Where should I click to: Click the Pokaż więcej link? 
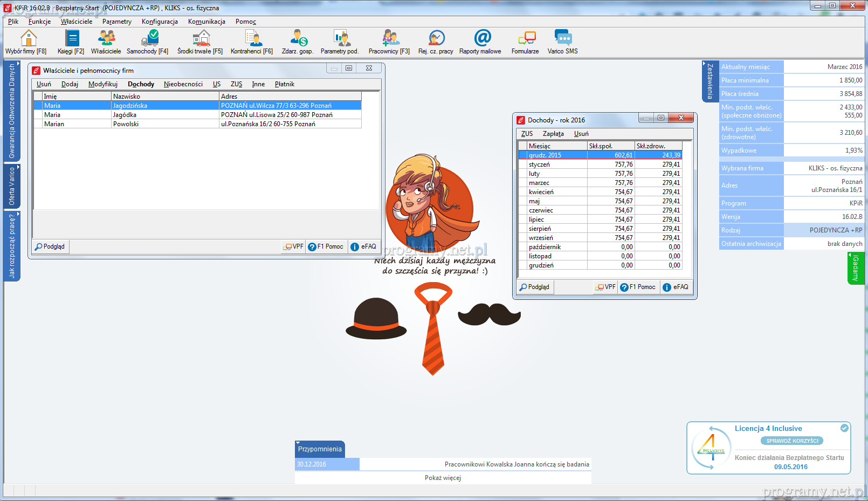[x=443, y=478]
